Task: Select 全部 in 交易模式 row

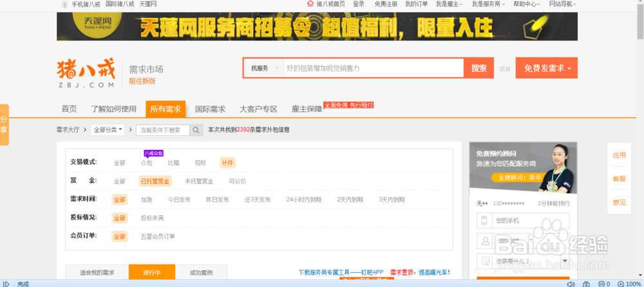Action: pos(120,163)
